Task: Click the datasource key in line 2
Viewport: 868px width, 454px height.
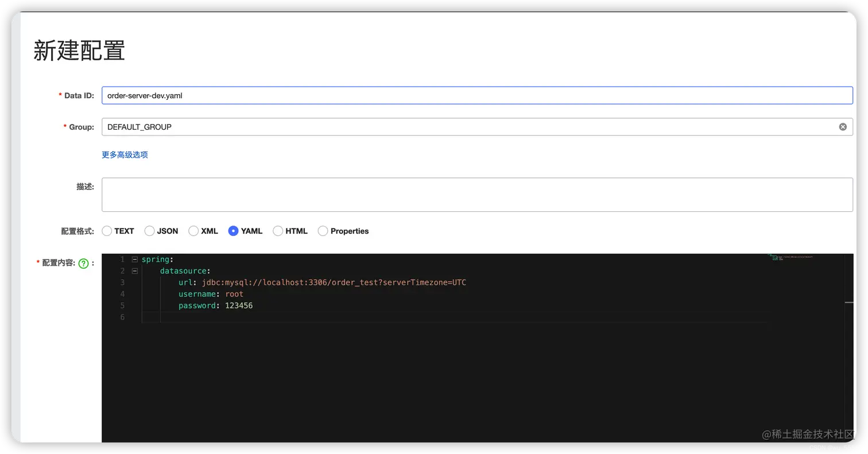Action: click(183, 271)
